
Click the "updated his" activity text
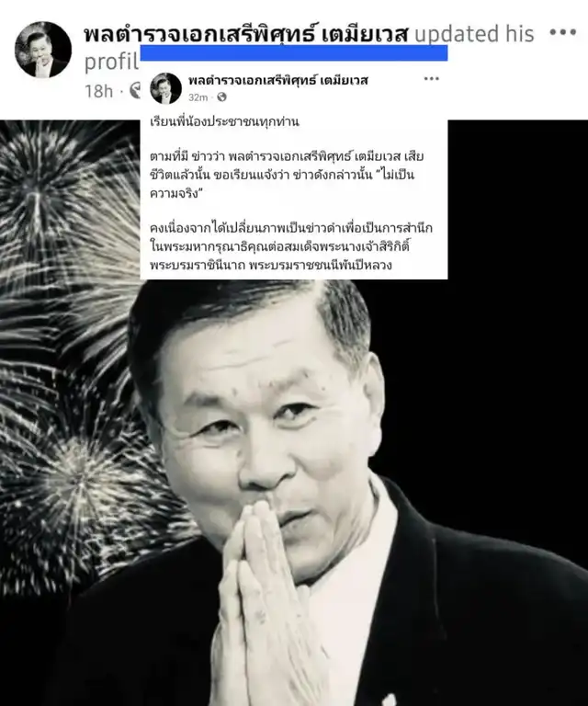474,34
